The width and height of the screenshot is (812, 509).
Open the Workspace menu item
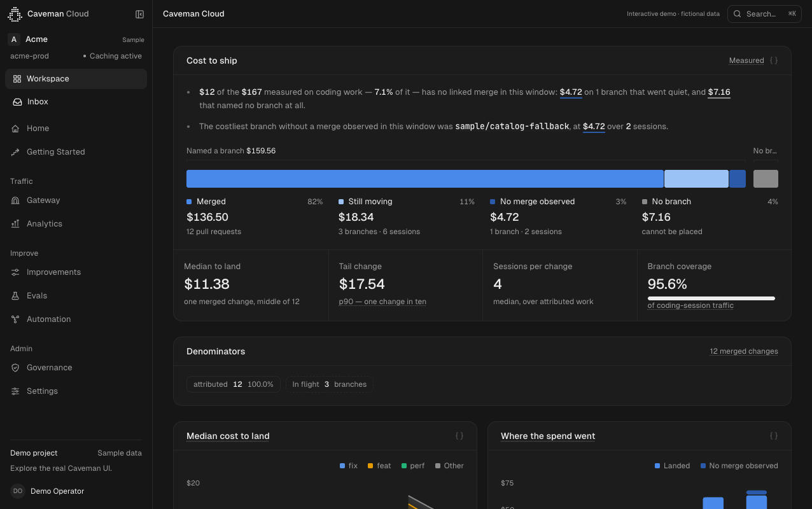pyautogui.click(x=76, y=79)
